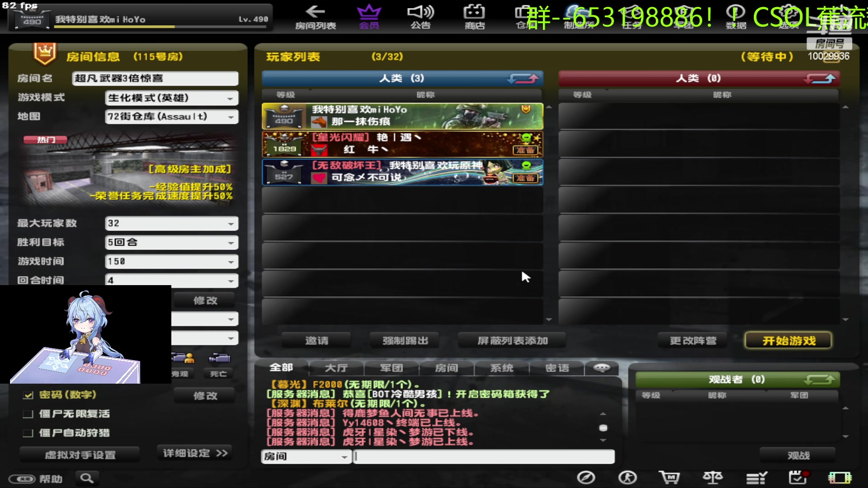Click the 旁观 camera with person icon

pos(183,359)
